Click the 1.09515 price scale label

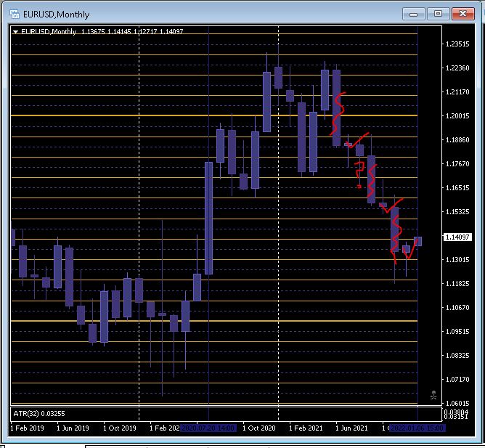[x=457, y=331]
